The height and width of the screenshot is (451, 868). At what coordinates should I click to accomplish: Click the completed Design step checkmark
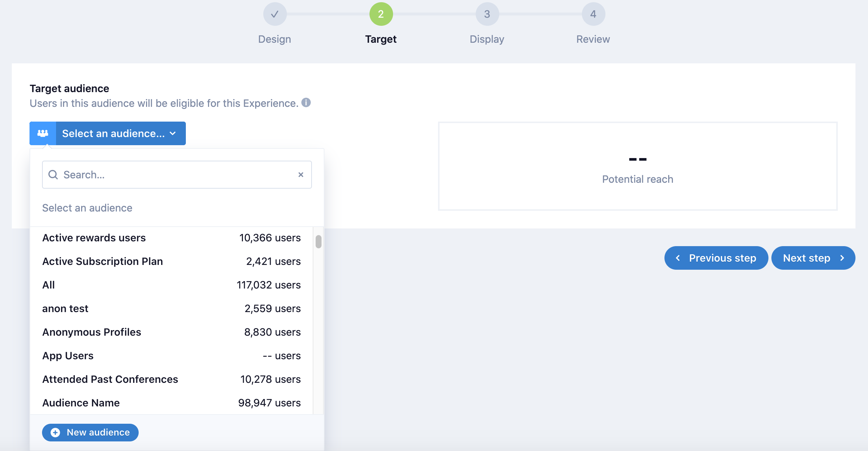pos(275,14)
